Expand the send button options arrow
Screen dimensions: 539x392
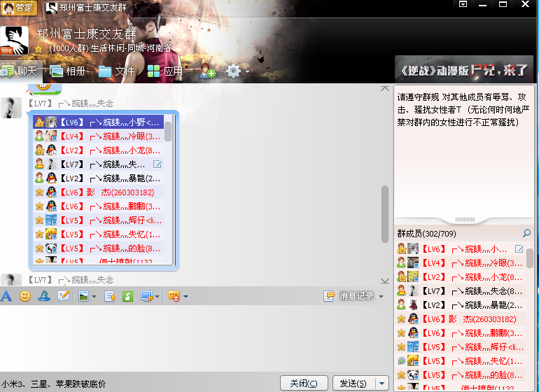[x=381, y=383]
